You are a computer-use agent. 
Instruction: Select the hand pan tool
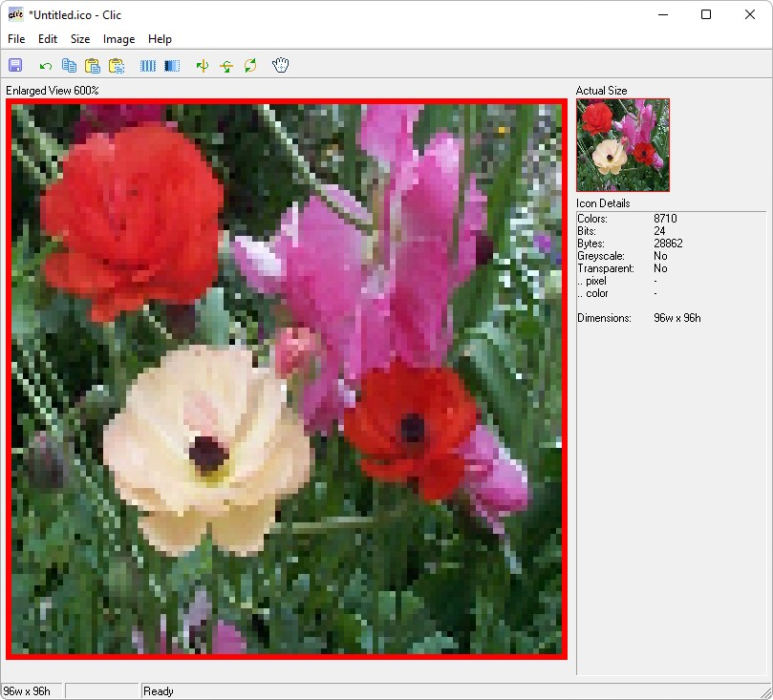(x=280, y=66)
